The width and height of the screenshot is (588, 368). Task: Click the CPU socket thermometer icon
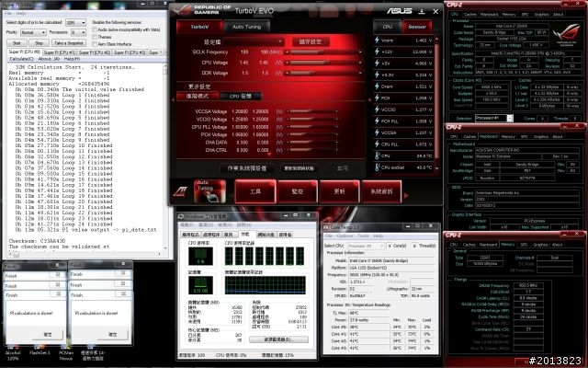point(377,167)
